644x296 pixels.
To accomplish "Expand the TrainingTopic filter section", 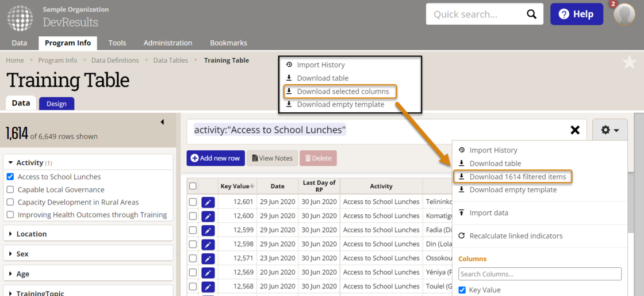I will (88, 291).
